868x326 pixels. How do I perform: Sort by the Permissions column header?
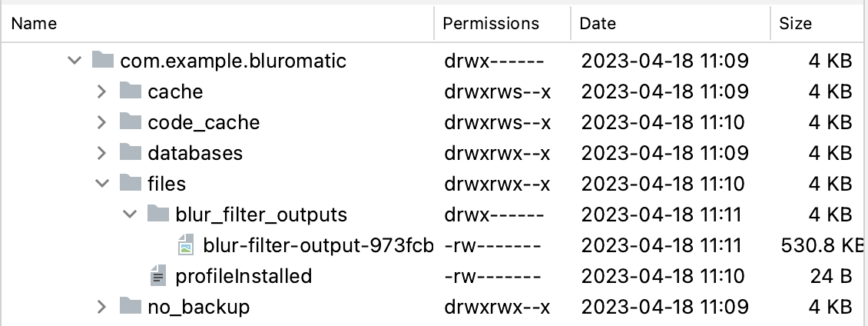[x=491, y=24]
